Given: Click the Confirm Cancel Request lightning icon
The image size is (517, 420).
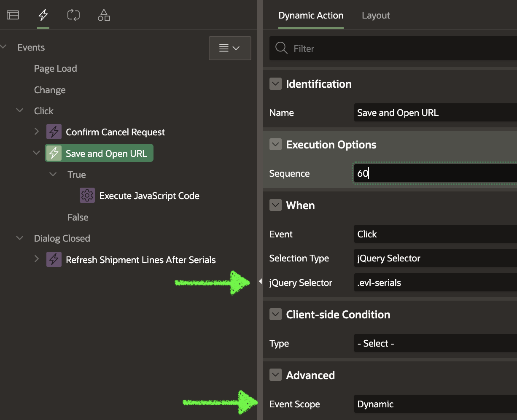Looking at the screenshot, I should point(54,132).
